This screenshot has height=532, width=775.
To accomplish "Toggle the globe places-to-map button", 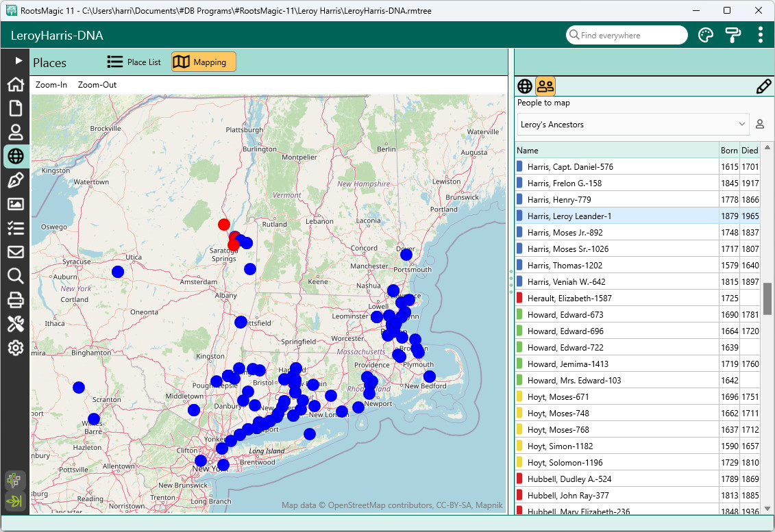I will [x=525, y=86].
